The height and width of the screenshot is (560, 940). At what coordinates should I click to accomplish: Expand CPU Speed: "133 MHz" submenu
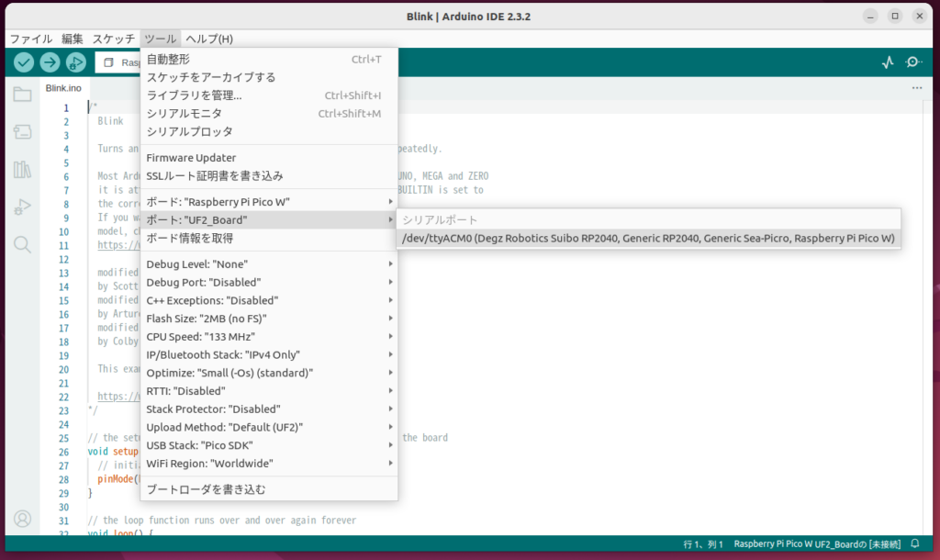click(269, 337)
